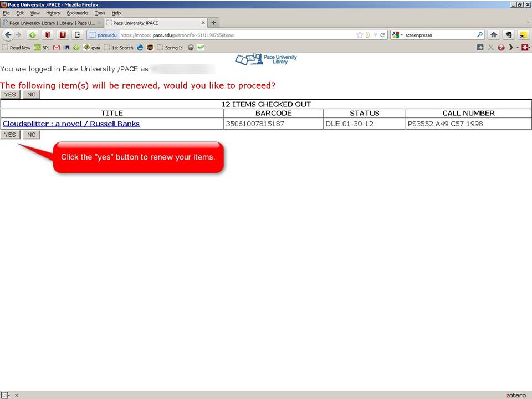The height and width of the screenshot is (399, 532).
Task: Open the R bookmark icon
Action: click(x=67, y=48)
